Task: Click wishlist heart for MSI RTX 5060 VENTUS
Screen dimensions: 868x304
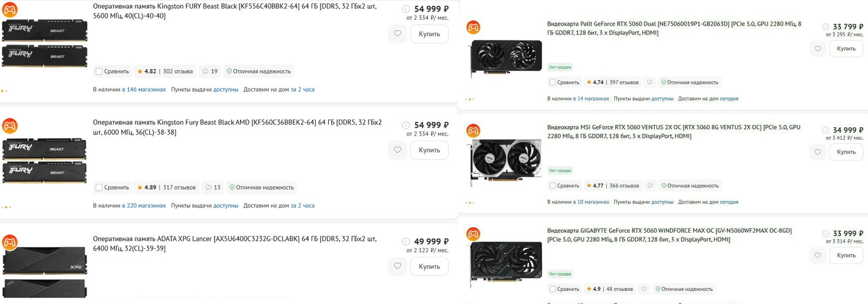Action: pos(817,152)
